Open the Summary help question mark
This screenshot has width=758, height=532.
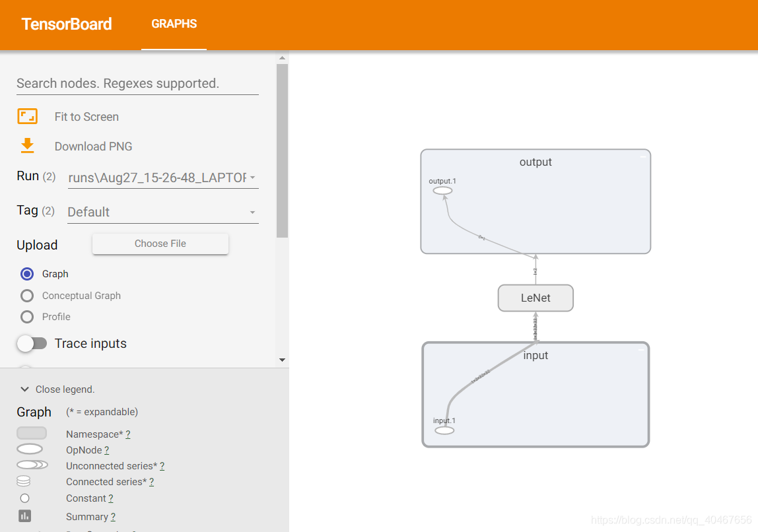[113, 517]
